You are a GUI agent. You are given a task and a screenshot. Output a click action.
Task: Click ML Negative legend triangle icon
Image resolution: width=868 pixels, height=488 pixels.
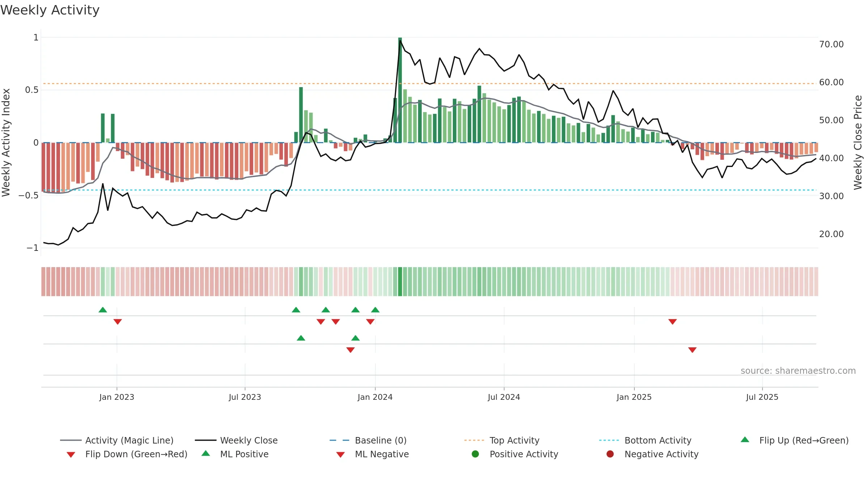340,455
